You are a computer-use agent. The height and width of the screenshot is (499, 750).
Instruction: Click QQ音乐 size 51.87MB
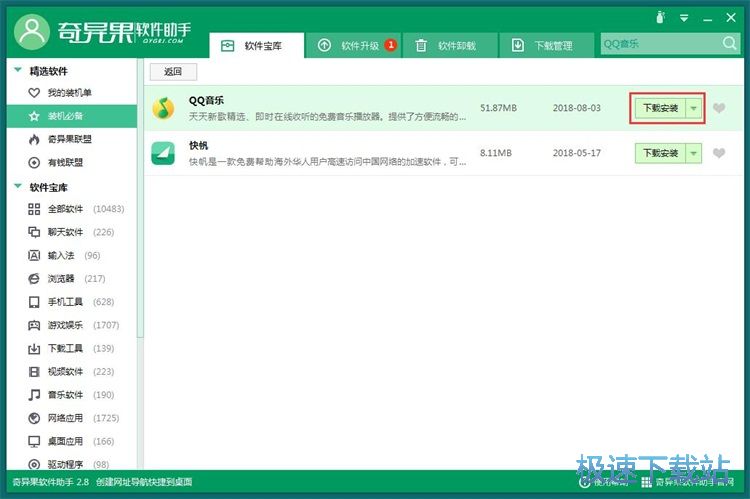(x=498, y=108)
